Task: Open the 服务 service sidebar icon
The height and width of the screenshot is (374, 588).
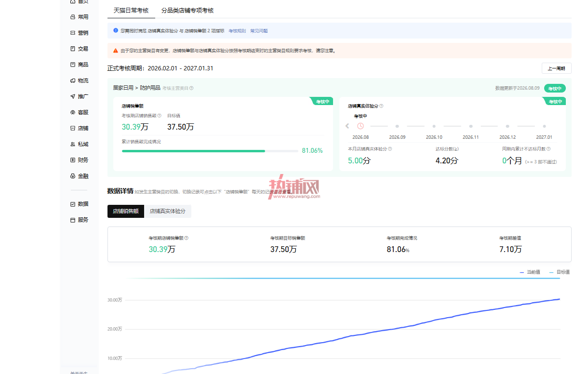Action: [73, 220]
